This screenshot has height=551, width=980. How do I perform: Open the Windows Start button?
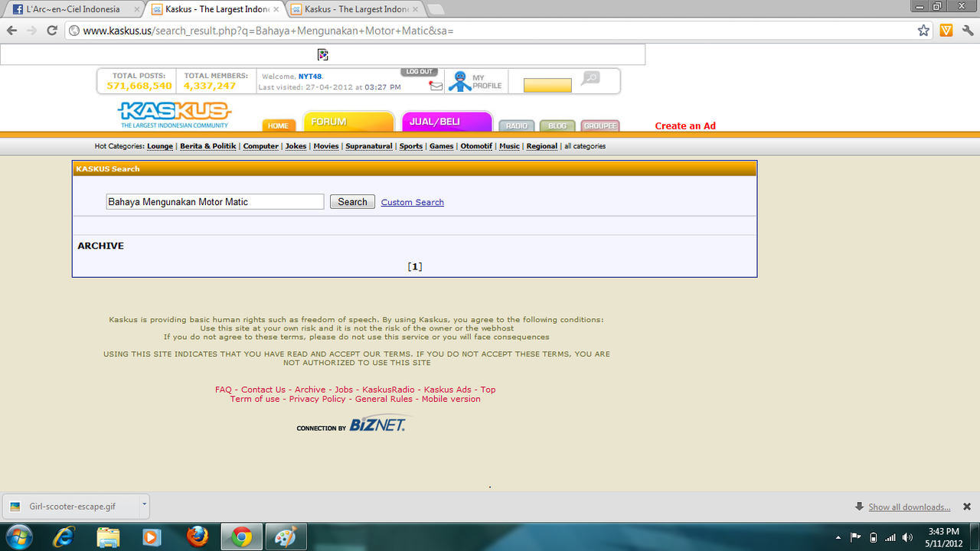pos(18,537)
